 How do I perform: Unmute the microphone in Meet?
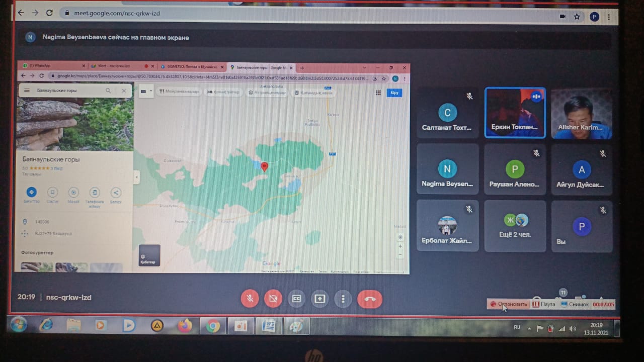coord(250,299)
